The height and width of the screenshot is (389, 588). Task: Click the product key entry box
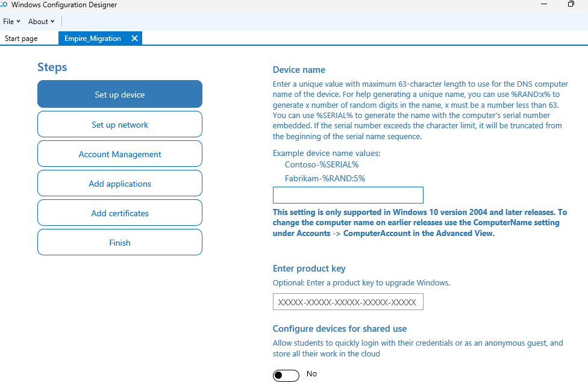(348, 301)
